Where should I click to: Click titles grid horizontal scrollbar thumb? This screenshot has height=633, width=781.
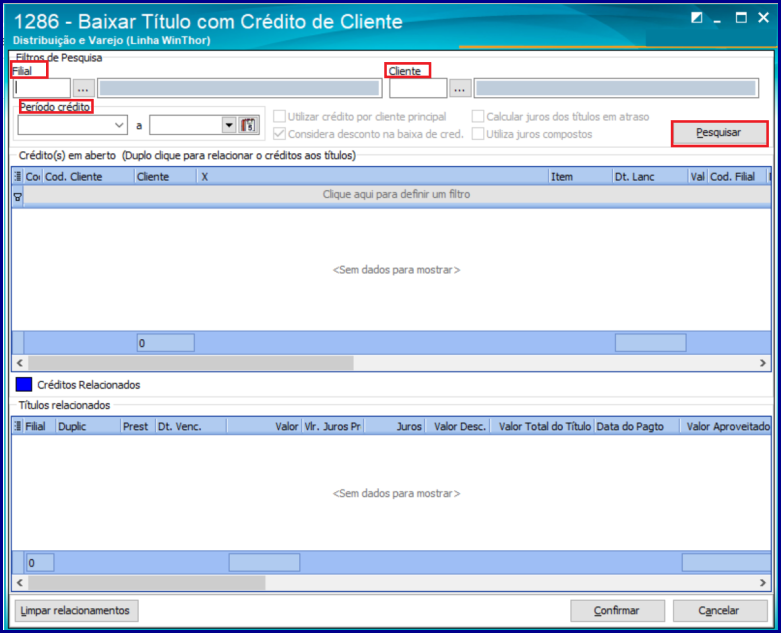pyautogui.click(x=147, y=582)
